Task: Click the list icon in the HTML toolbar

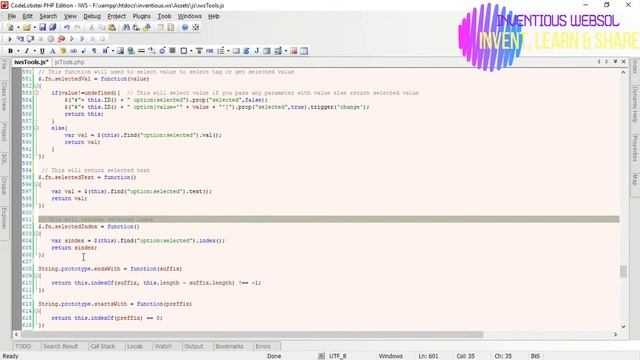Action: point(221,51)
